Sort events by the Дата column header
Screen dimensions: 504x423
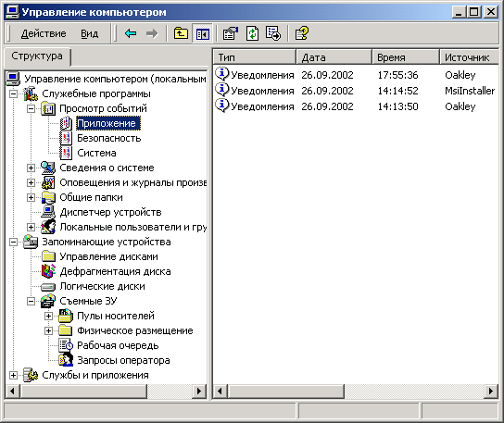click(x=334, y=57)
